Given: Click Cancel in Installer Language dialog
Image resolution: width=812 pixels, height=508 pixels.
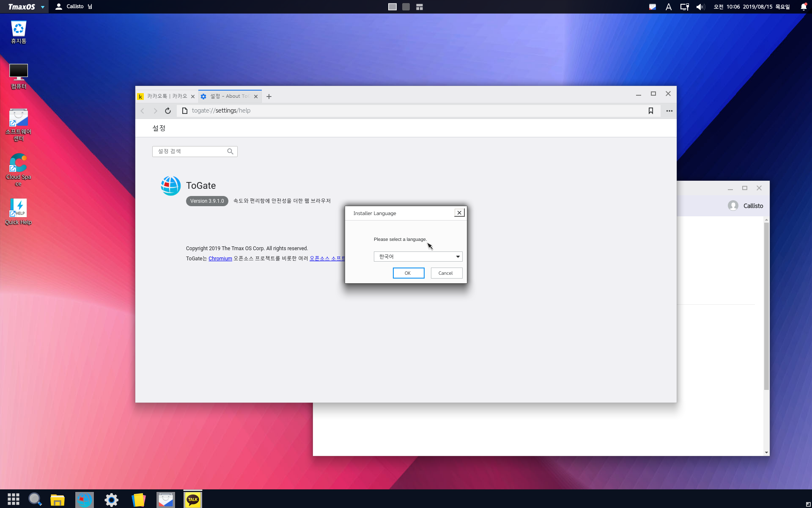Looking at the screenshot, I should click(447, 273).
